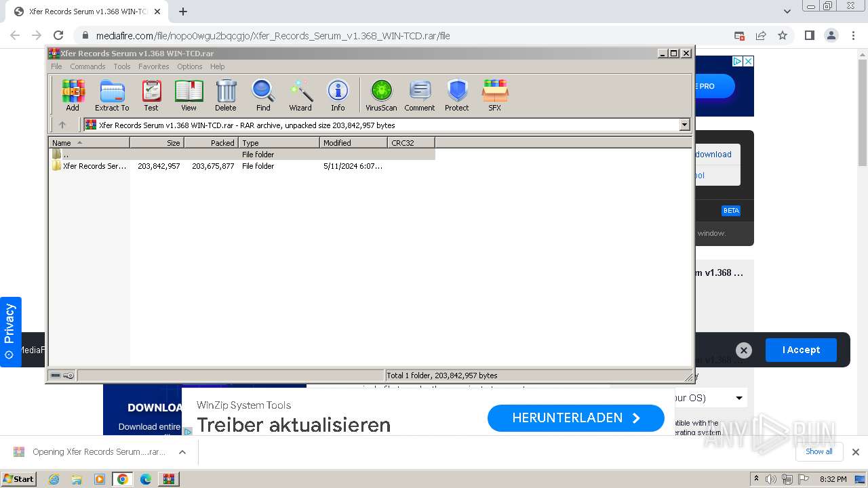The height and width of the screenshot is (488, 868).
Task: Toggle Chrome side panel icon
Action: 809,36
